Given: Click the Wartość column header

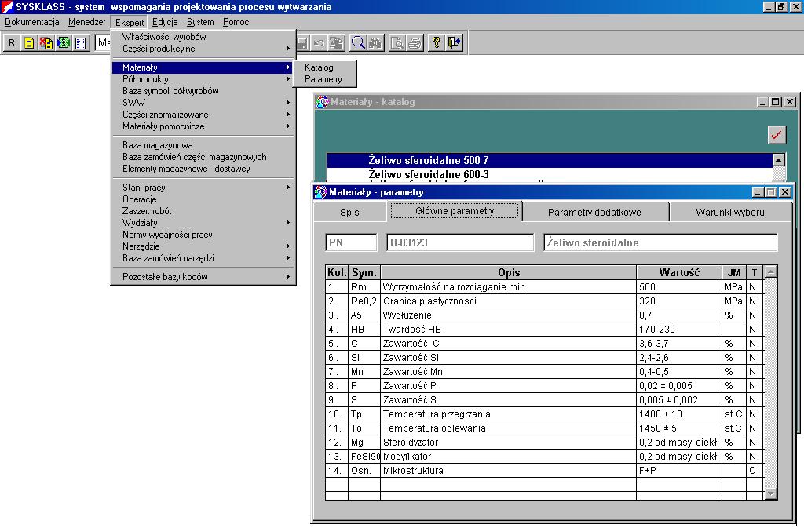Looking at the screenshot, I should coord(679,272).
